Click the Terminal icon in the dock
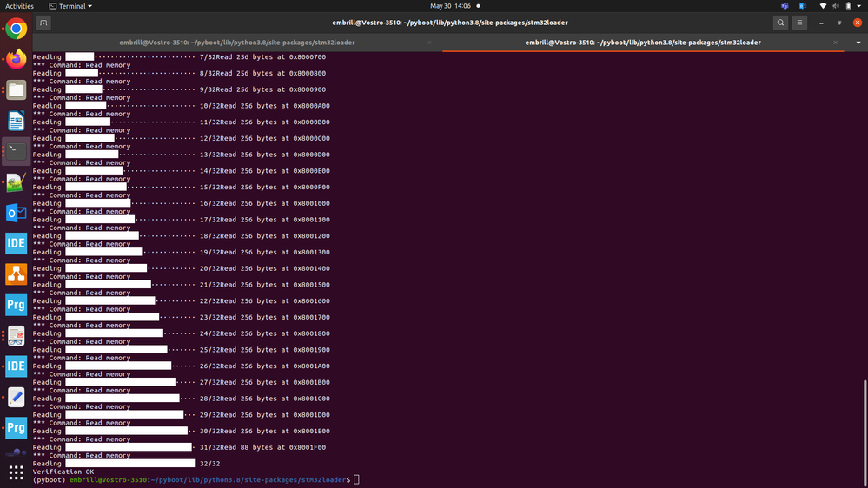 click(x=16, y=152)
